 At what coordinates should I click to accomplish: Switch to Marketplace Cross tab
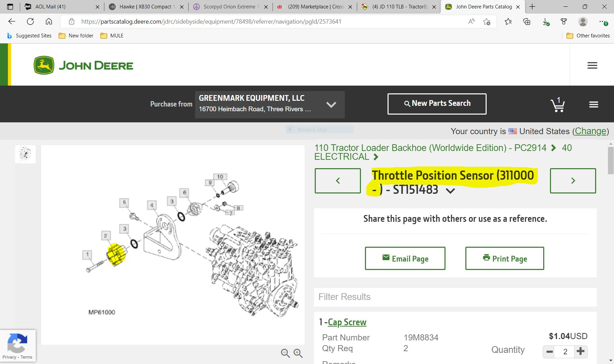pos(315,7)
